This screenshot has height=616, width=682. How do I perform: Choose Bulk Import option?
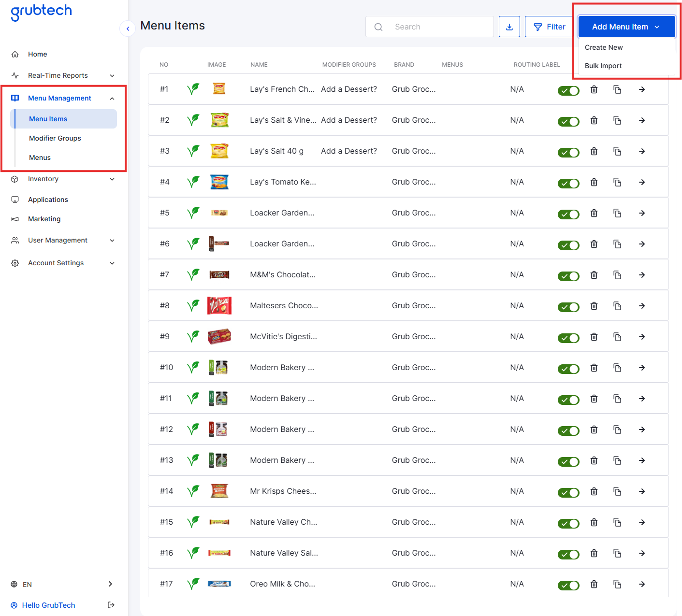click(x=603, y=66)
